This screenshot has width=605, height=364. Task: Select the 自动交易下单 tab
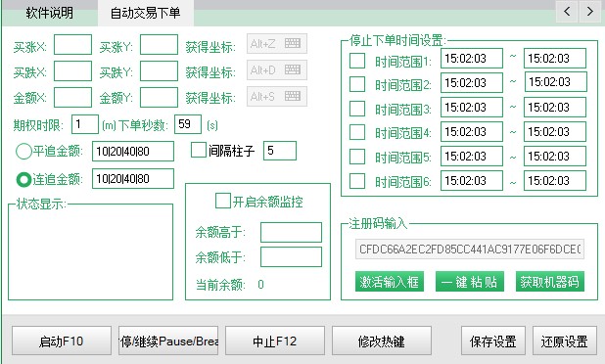(x=146, y=13)
